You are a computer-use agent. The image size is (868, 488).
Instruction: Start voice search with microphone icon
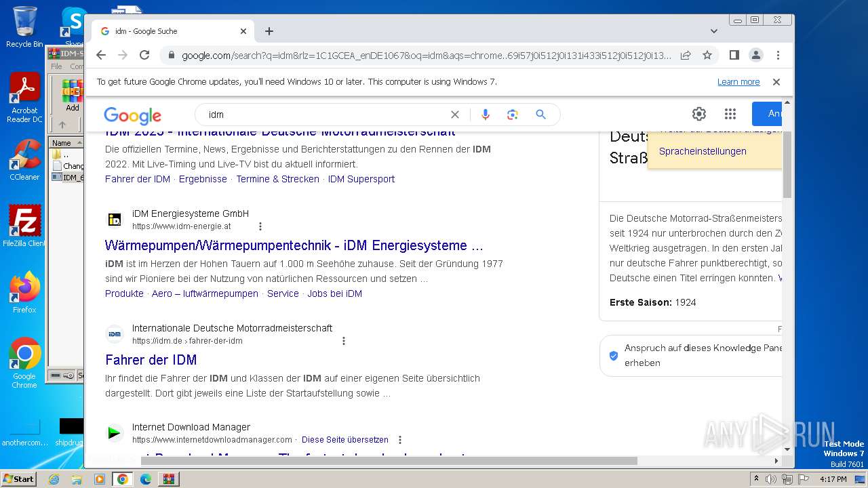point(485,115)
